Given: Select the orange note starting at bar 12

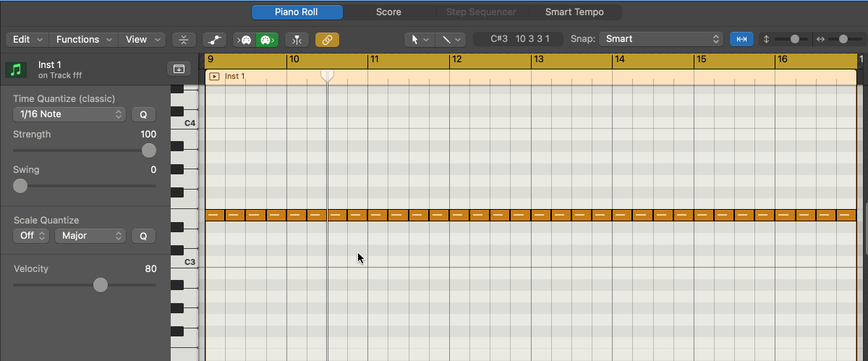Looking at the screenshot, I should (x=459, y=216).
